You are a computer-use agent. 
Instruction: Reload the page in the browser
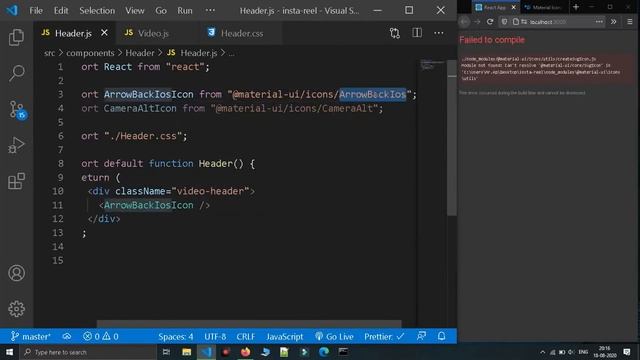(490, 22)
